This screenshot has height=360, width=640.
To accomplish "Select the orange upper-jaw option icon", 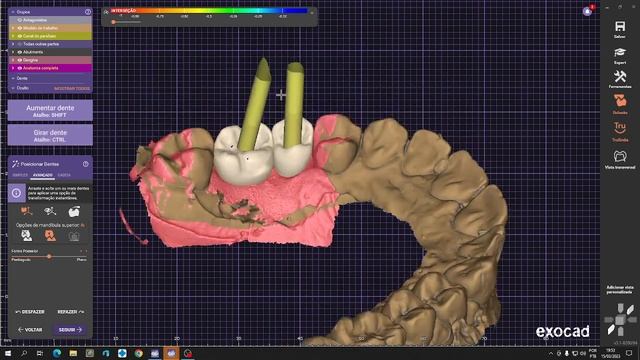I will 50,236.
